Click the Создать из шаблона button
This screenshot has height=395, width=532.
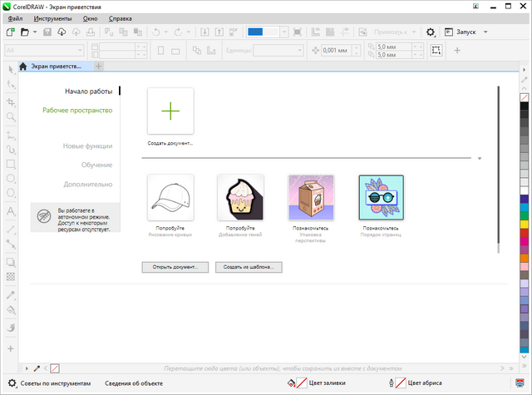pos(249,267)
